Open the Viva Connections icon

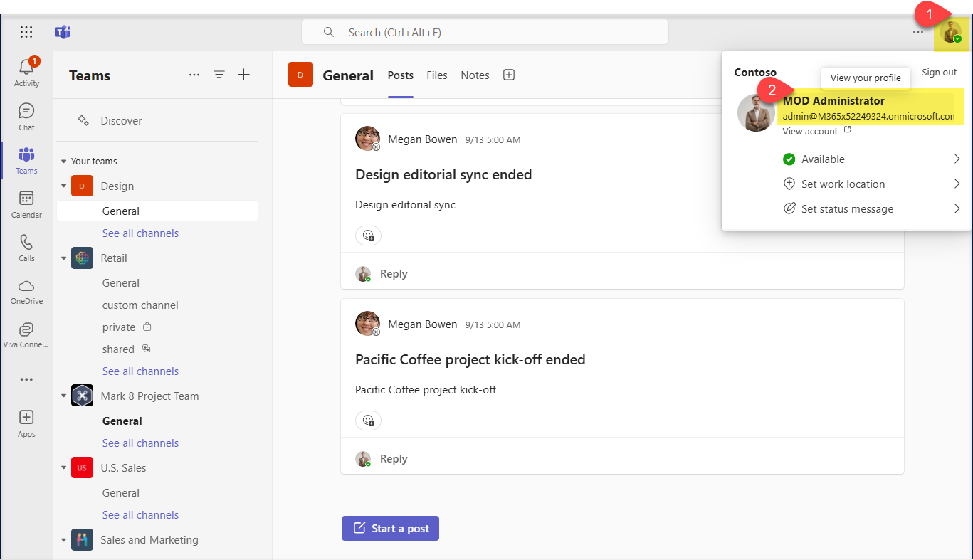click(x=26, y=334)
